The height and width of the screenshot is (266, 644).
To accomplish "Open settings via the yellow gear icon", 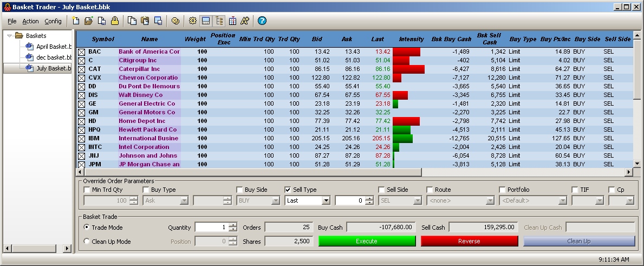I will pos(193,21).
